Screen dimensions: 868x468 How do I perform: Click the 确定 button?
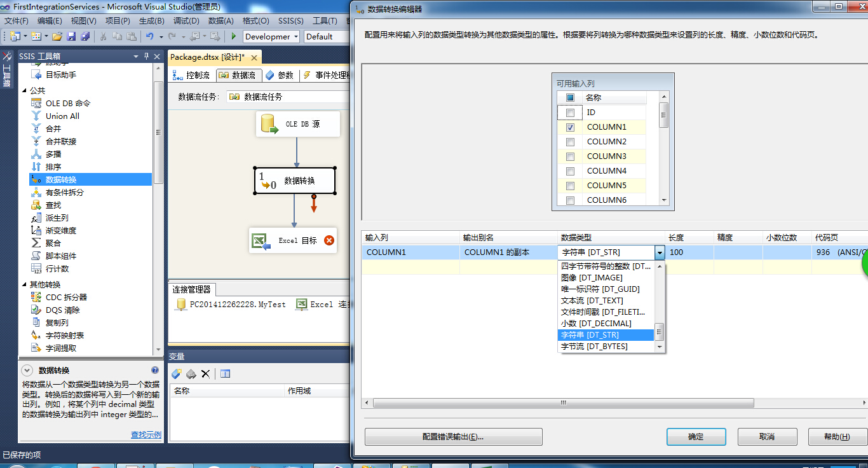(x=696, y=437)
